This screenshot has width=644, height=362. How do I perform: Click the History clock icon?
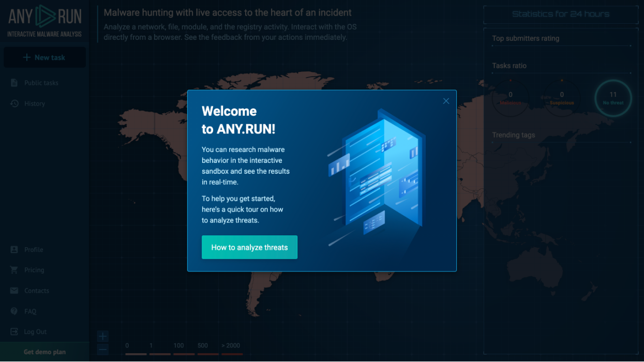[x=14, y=103]
